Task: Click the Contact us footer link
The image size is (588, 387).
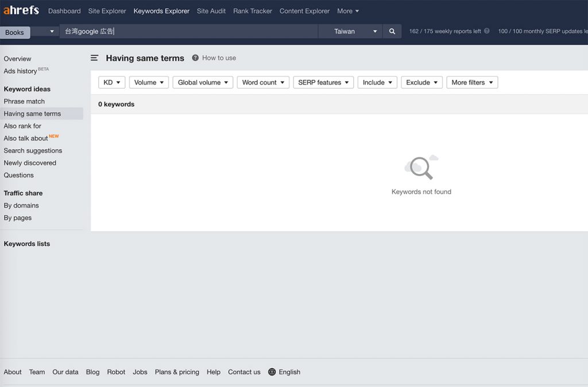Action: 244,372
